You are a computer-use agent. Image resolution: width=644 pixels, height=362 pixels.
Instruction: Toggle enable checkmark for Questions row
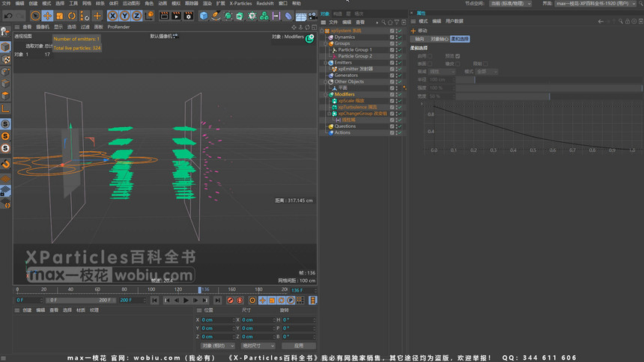[400, 126]
